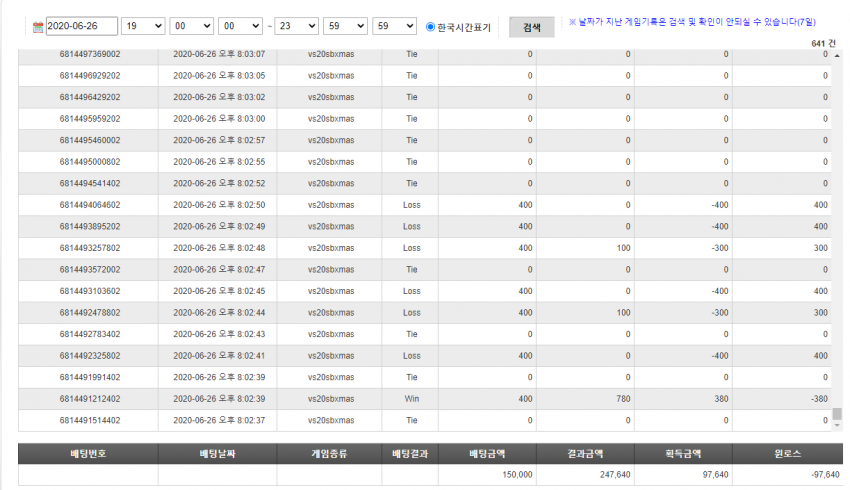Click the 검색 search button
850x490 pixels.
click(532, 27)
